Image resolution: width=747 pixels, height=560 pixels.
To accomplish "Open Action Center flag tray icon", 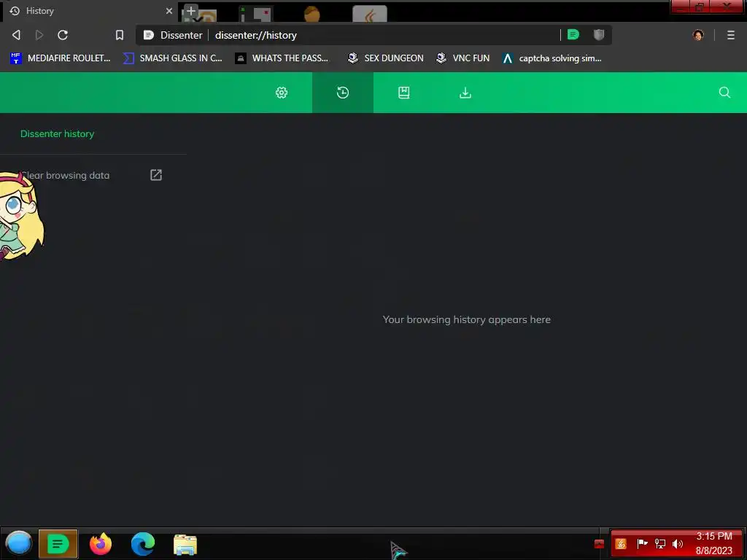I will (642, 542).
